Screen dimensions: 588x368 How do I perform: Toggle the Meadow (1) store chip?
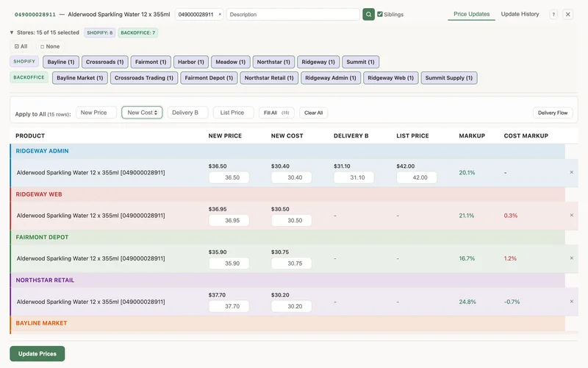coord(230,62)
